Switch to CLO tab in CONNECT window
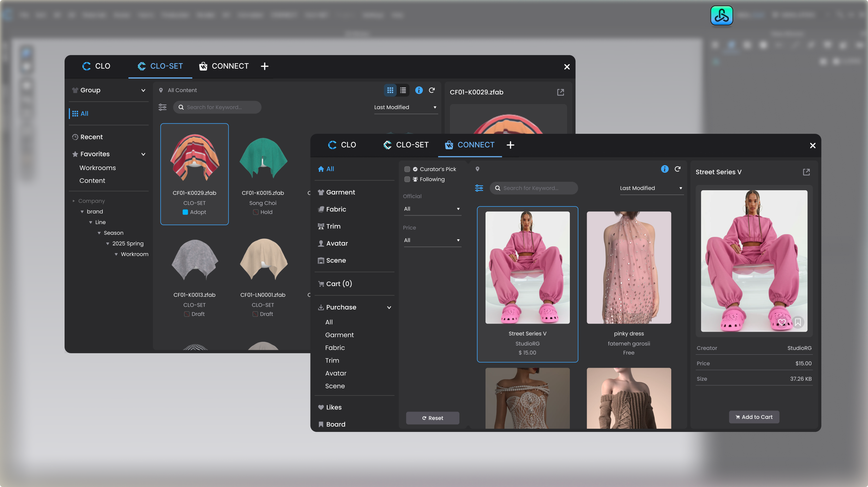Viewport: 868px width, 487px height. click(x=342, y=145)
